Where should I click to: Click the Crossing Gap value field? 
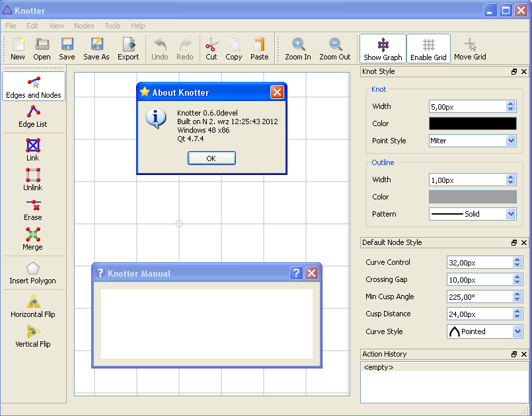[x=480, y=280]
